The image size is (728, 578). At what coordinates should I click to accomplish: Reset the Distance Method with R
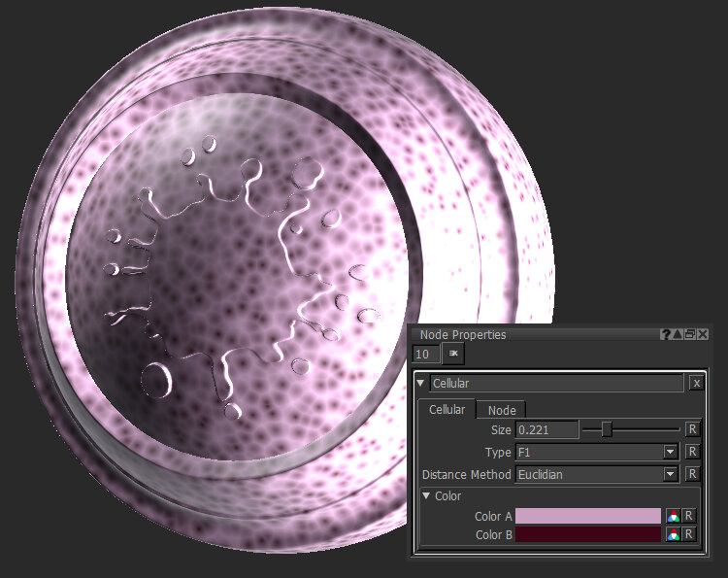click(691, 475)
